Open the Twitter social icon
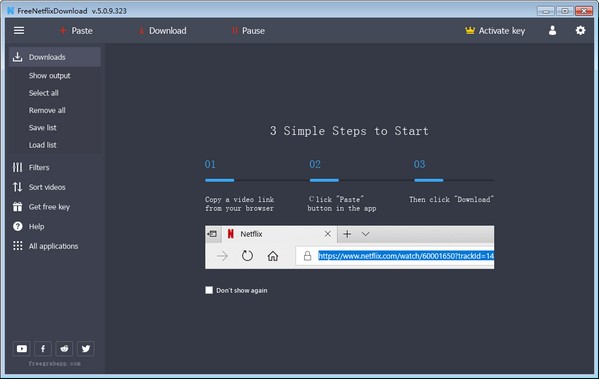 click(86, 348)
